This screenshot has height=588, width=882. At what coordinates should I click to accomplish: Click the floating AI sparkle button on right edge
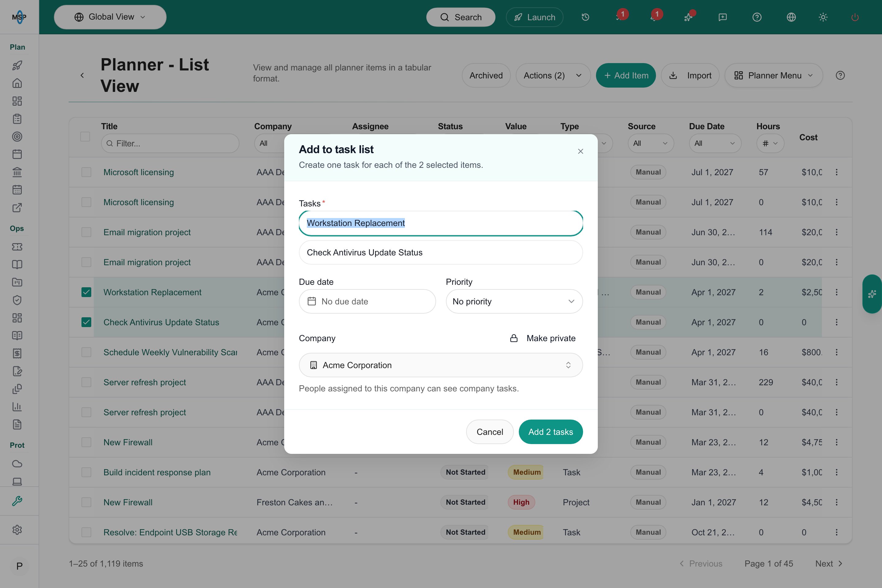point(872,294)
